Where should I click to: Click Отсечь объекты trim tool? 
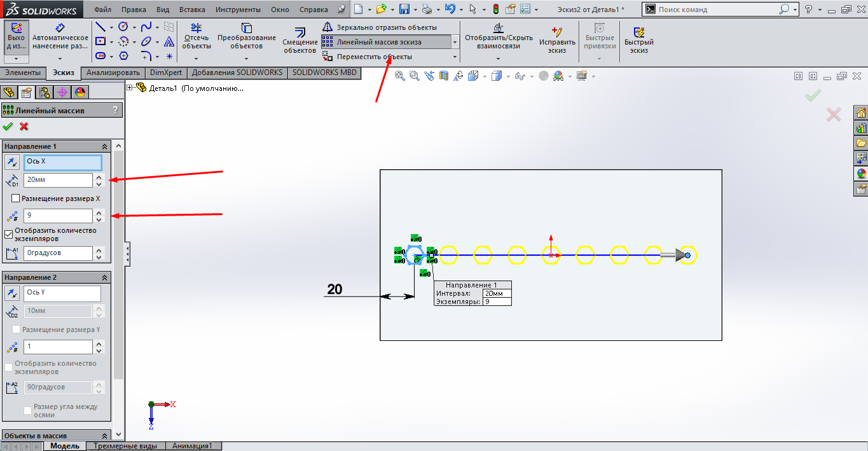click(x=196, y=36)
